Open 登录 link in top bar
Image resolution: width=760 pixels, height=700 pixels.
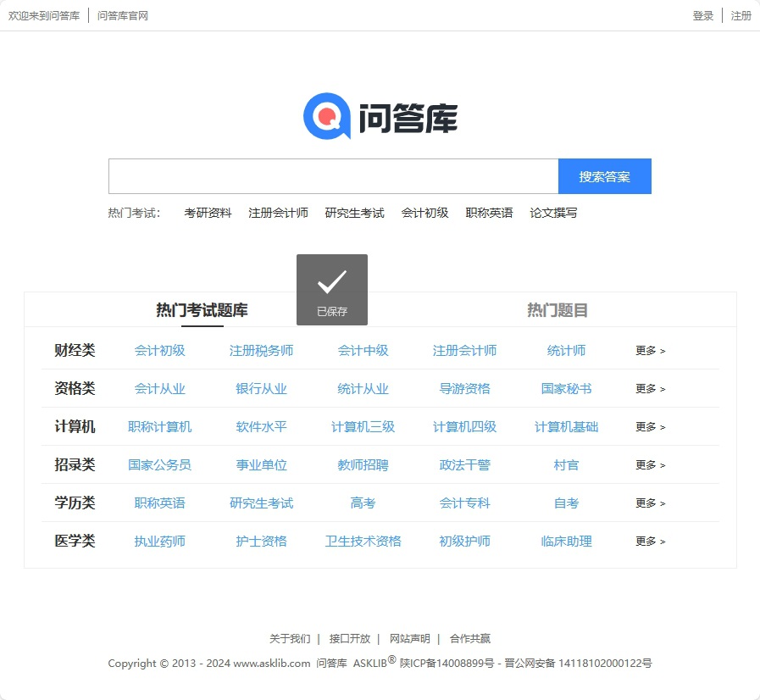(x=703, y=16)
